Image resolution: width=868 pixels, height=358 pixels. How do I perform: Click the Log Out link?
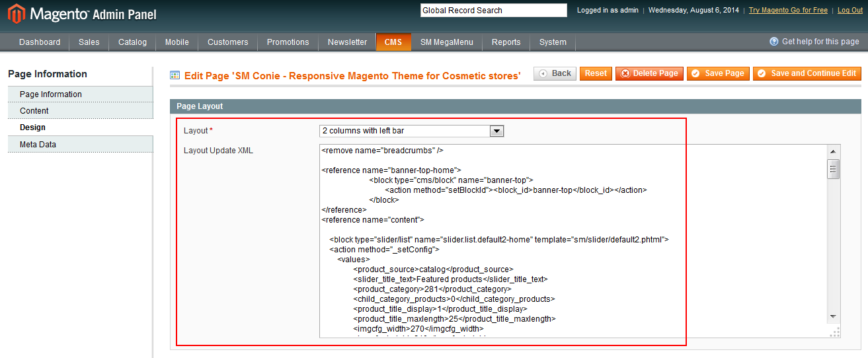850,11
